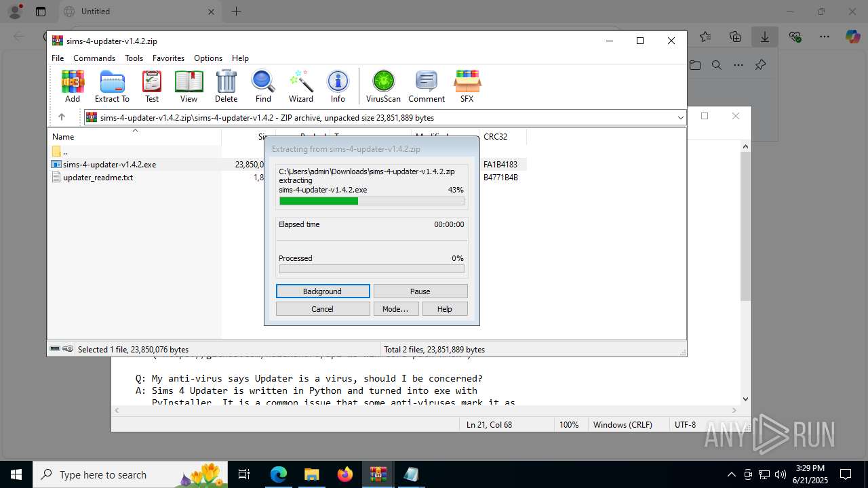Open Edge Settings and more menu
The image size is (868, 488).
tap(825, 37)
